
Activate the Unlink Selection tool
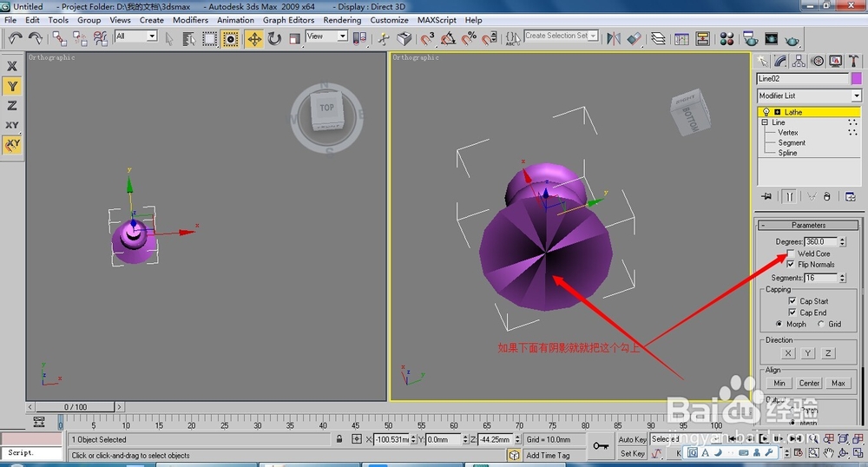(x=80, y=38)
